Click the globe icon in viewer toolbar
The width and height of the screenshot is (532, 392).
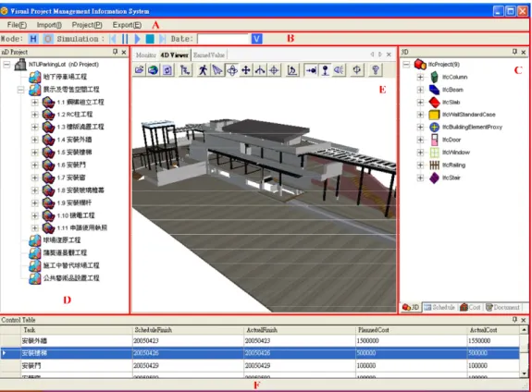click(153, 70)
